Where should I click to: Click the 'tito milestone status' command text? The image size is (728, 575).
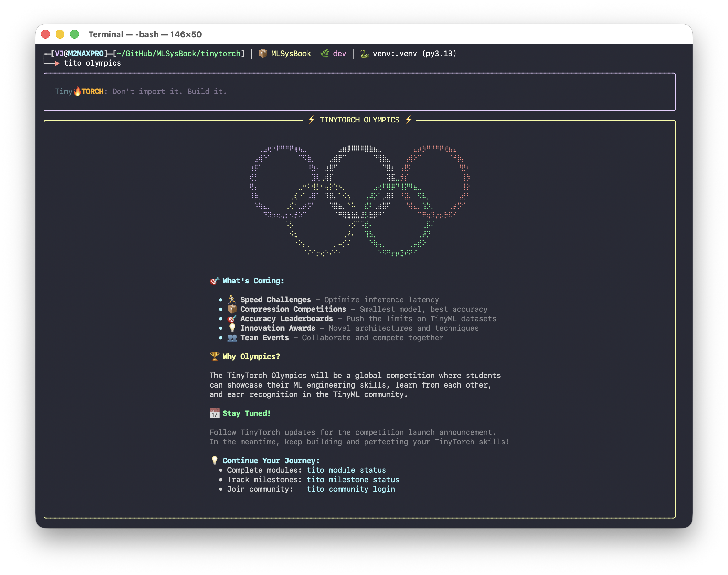[x=353, y=479]
